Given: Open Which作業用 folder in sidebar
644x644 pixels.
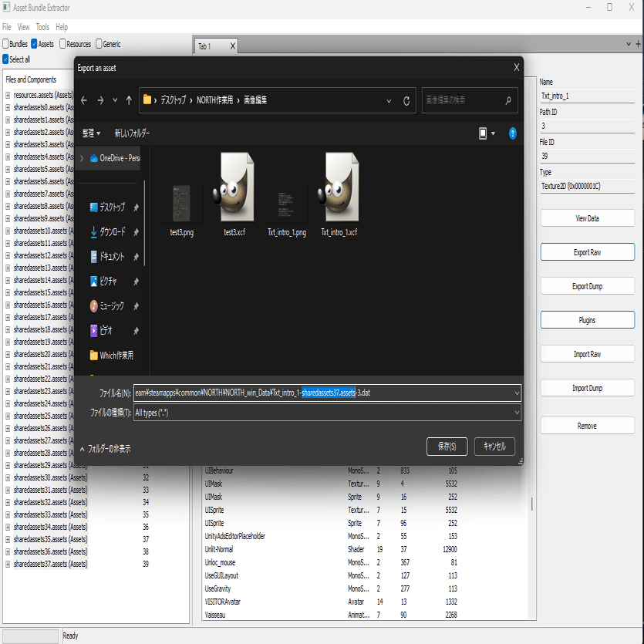Looking at the screenshot, I should (111, 356).
